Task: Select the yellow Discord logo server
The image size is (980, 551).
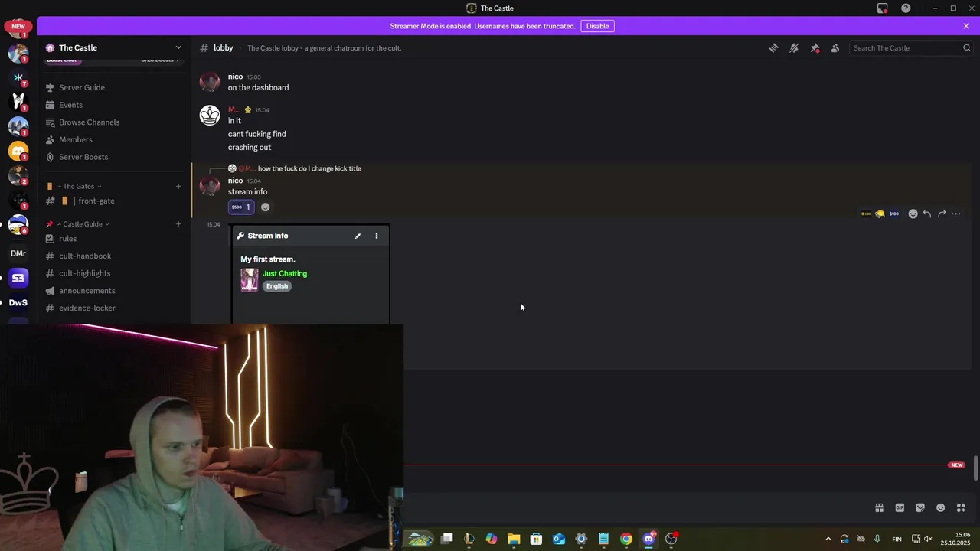Action: 18,152
